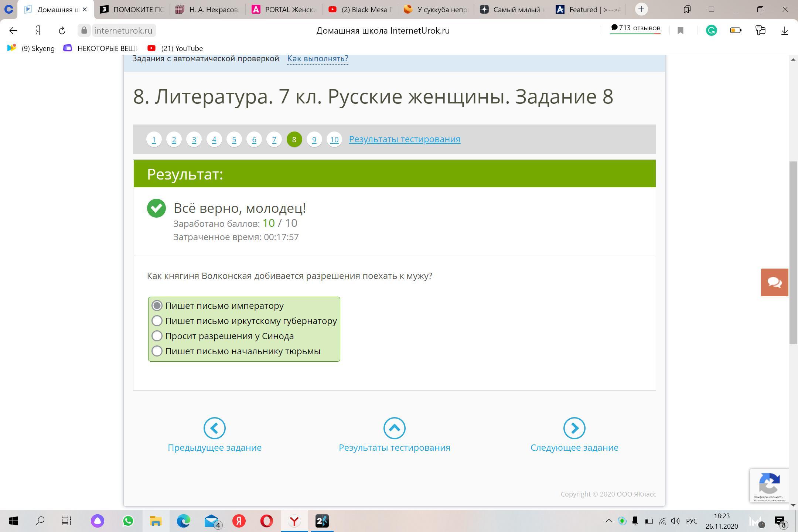Click the up-arrow test results circle
798x532 pixels.
394,428
